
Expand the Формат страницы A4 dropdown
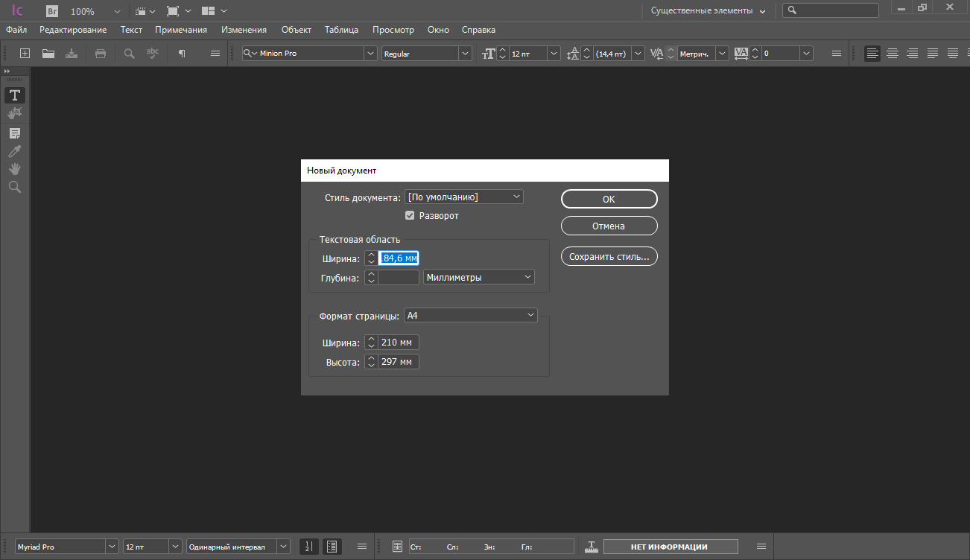point(470,316)
